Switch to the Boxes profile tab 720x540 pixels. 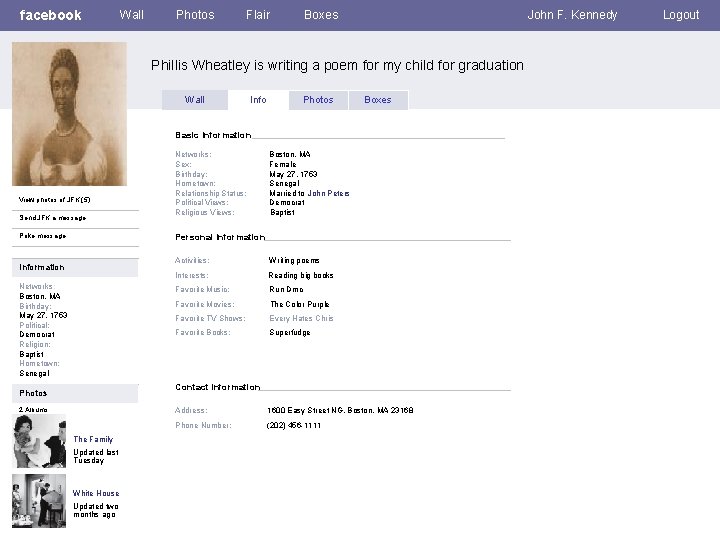click(378, 100)
